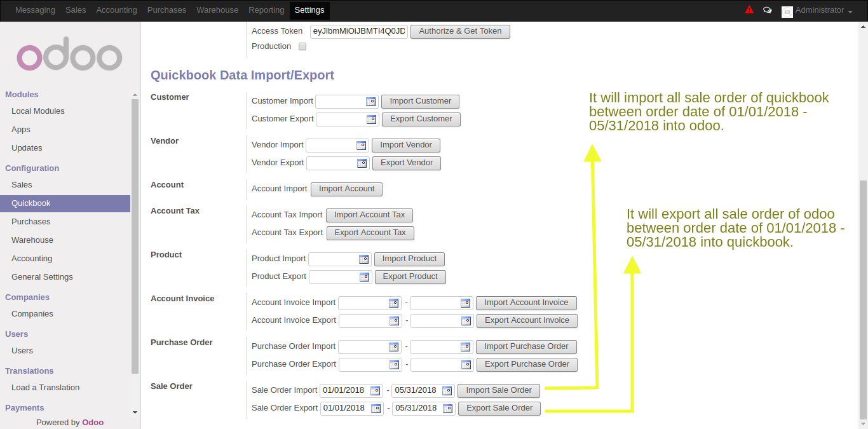Click the Export Customer button
This screenshot has width=868, height=429.
tap(421, 119)
